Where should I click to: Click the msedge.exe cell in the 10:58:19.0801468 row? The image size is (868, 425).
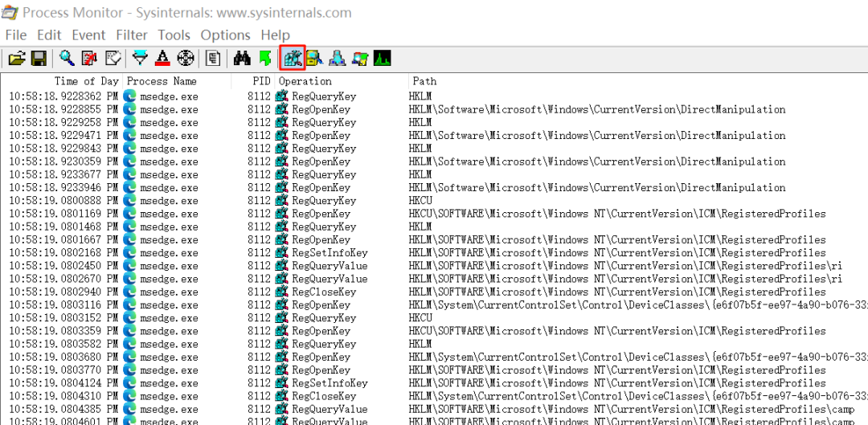tap(169, 227)
